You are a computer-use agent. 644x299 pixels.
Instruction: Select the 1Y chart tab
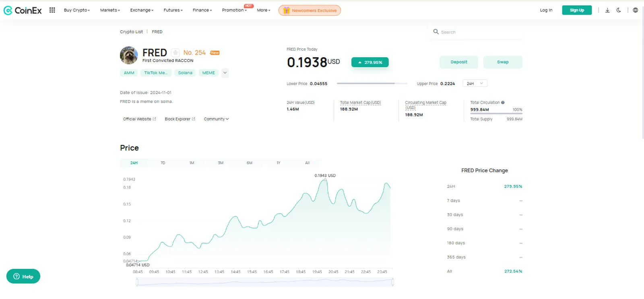pos(279,163)
